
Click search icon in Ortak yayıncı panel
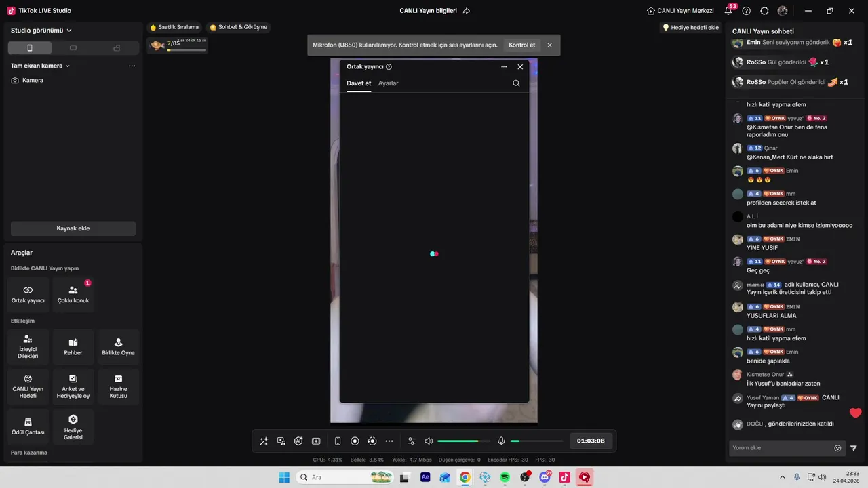[x=516, y=83]
